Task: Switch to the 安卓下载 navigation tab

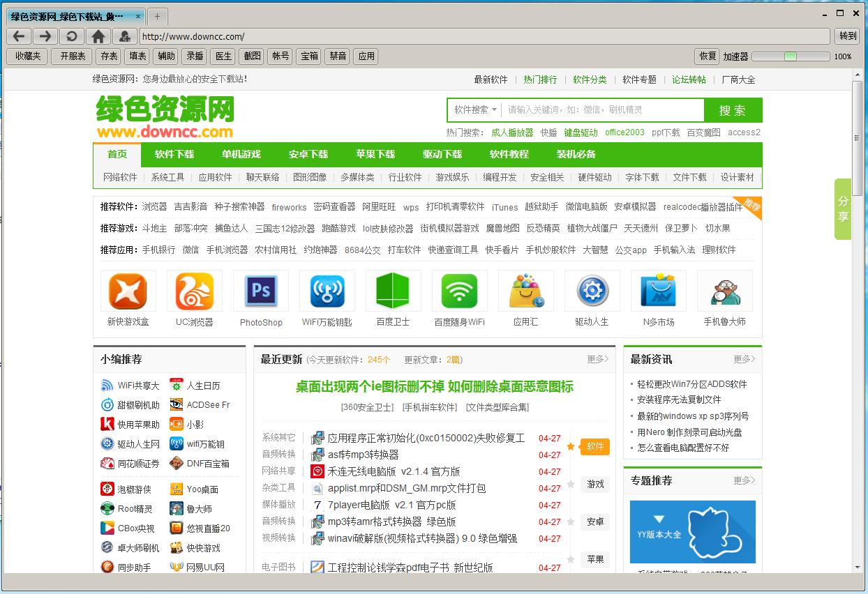Action: 308,154
